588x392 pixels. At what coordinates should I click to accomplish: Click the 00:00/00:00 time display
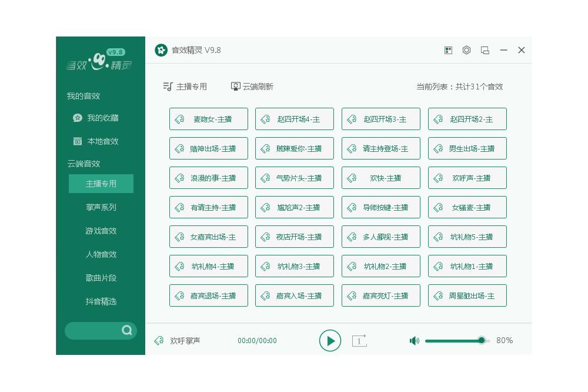258,341
